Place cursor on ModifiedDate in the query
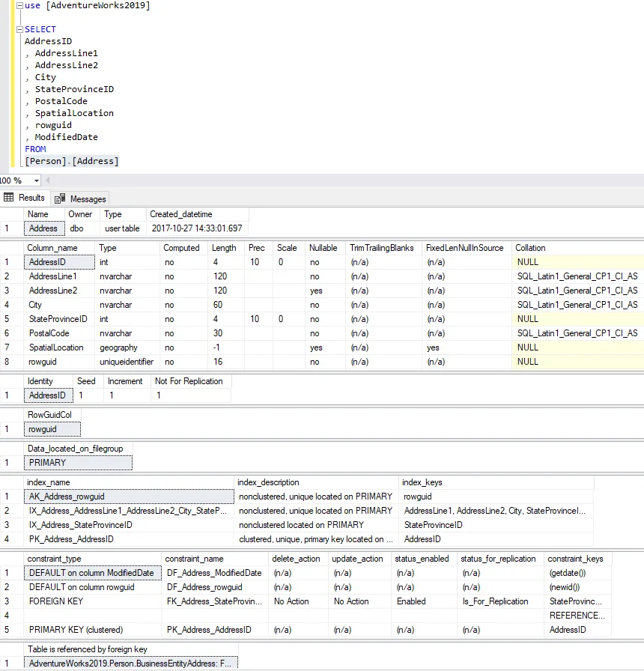 click(x=67, y=137)
